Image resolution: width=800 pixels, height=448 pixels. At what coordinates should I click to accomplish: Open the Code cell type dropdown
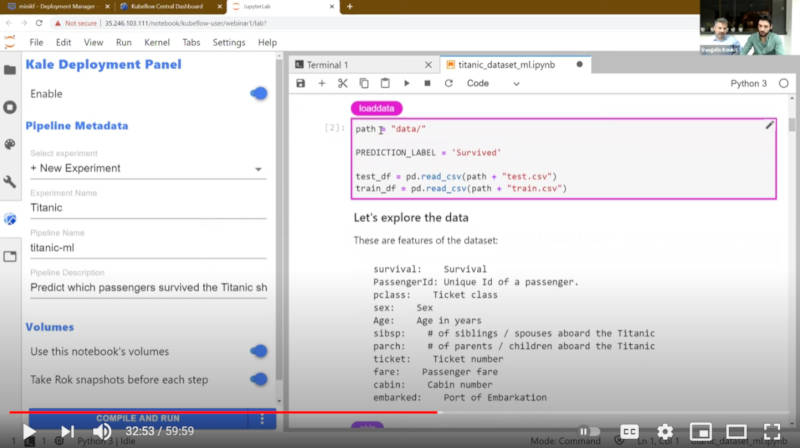[x=493, y=83]
